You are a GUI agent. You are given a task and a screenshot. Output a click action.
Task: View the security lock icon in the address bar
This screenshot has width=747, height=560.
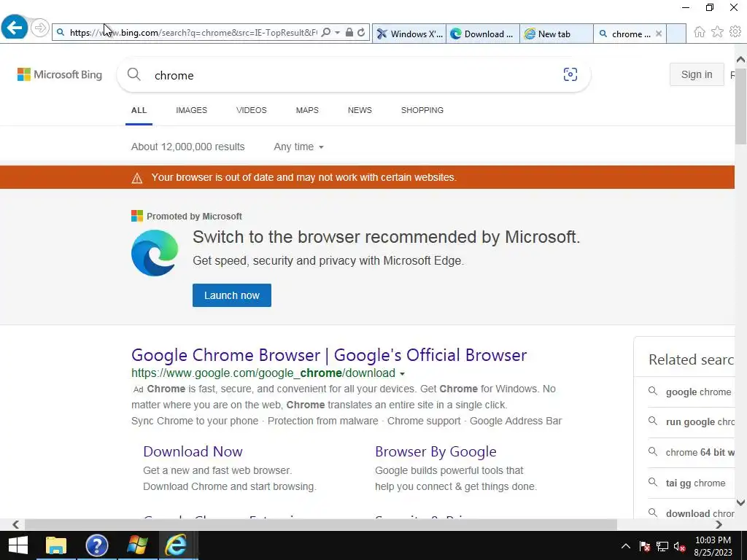point(349,32)
